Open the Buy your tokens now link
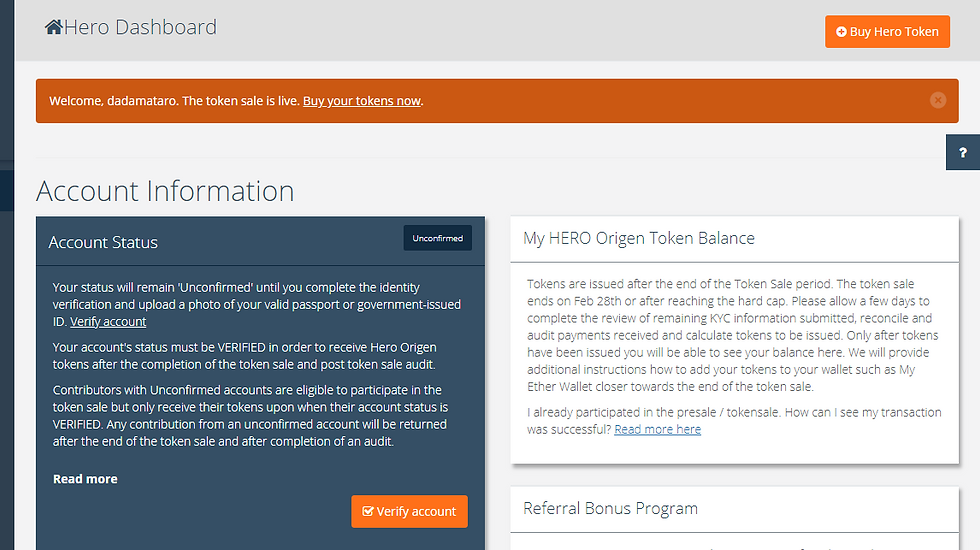This screenshot has height=550, width=980. [x=362, y=101]
